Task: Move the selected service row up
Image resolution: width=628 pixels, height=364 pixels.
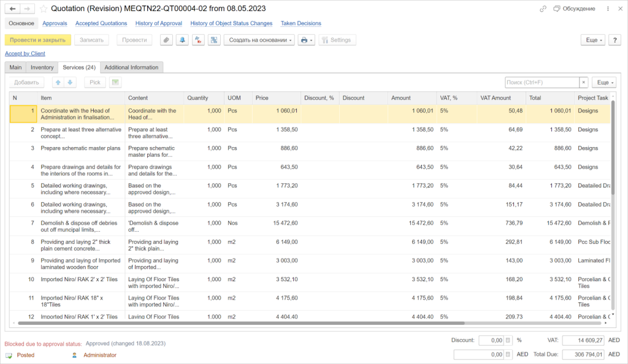Action: [x=58, y=82]
